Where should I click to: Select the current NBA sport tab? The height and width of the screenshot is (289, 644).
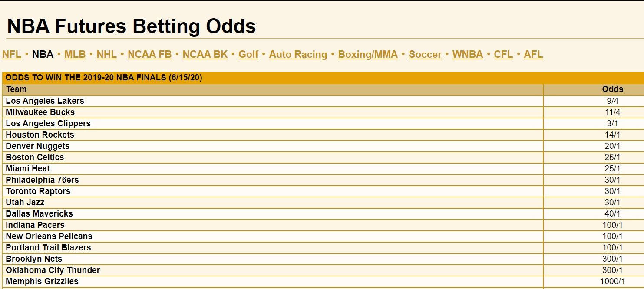tap(43, 55)
